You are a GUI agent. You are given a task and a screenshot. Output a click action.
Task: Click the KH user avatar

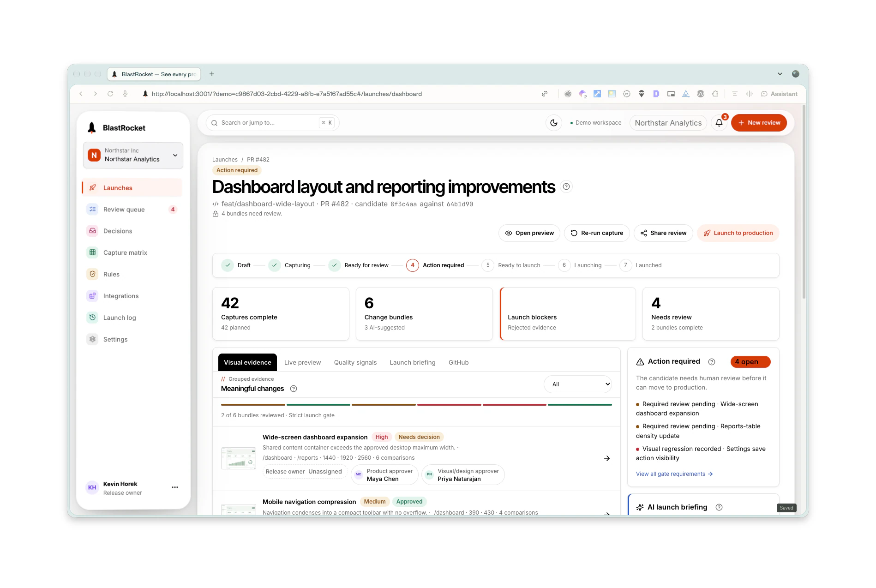coord(92,488)
